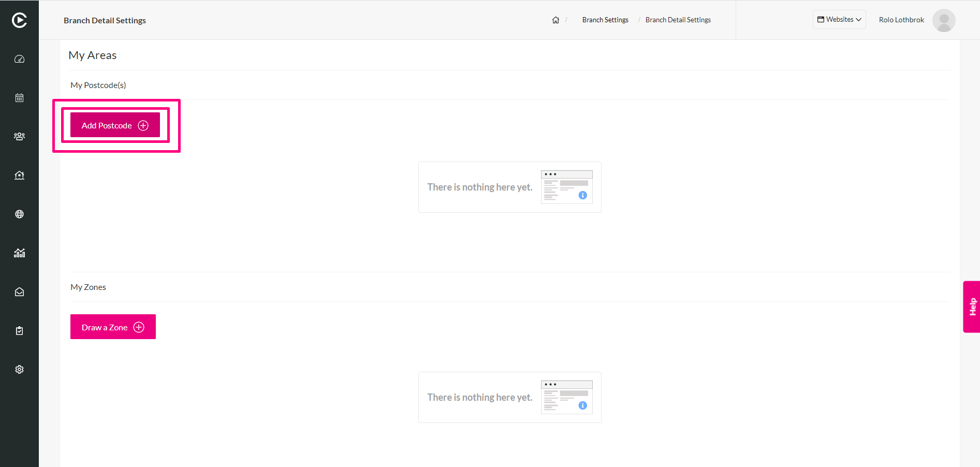Open the analytics chart icon in sidebar
The height and width of the screenshot is (467, 980).
click(x=19, y=253)
